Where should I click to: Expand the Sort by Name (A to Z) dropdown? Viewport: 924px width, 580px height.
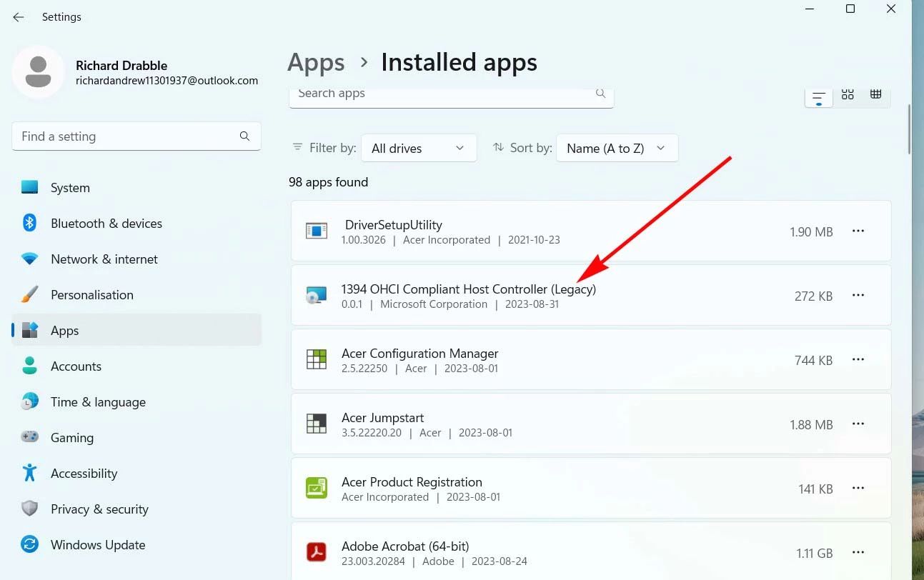click(617, 148)
